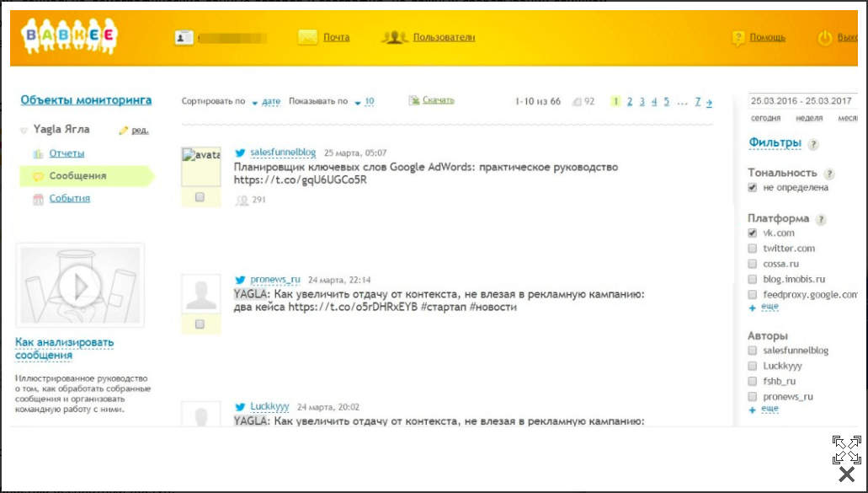This screenshot has height=493, width=868.
Task: Click Объекты мониторинга link
Action: (86, 100)
